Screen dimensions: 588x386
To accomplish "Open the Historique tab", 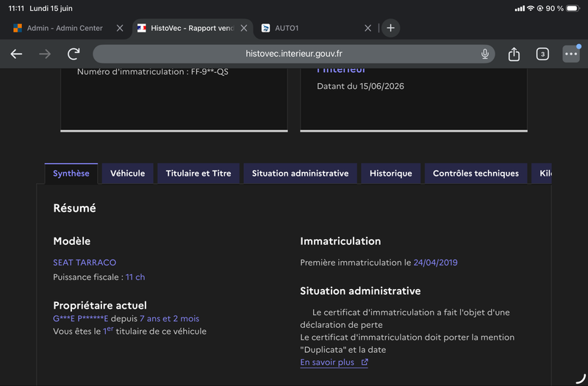I will pos(391,174).
